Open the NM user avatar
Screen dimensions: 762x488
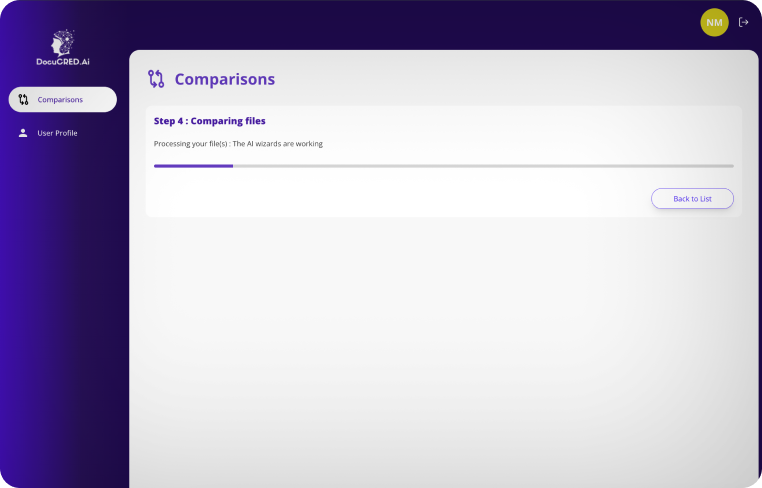[x=714, y=22]
